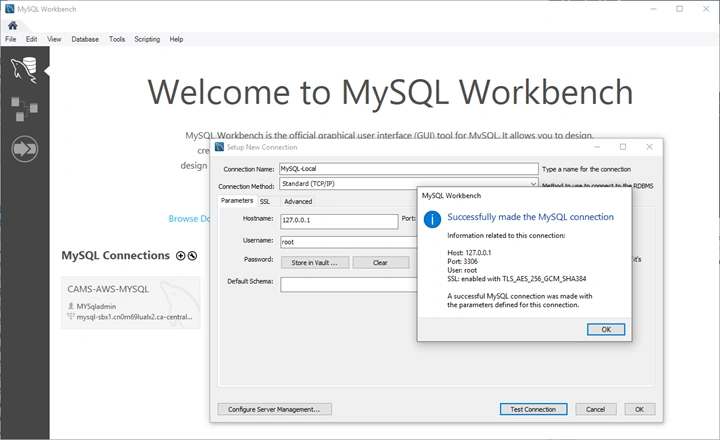This screenshot has height=440, width=720.
Task: Click Configure Server Management button
Action: [274, 409]
